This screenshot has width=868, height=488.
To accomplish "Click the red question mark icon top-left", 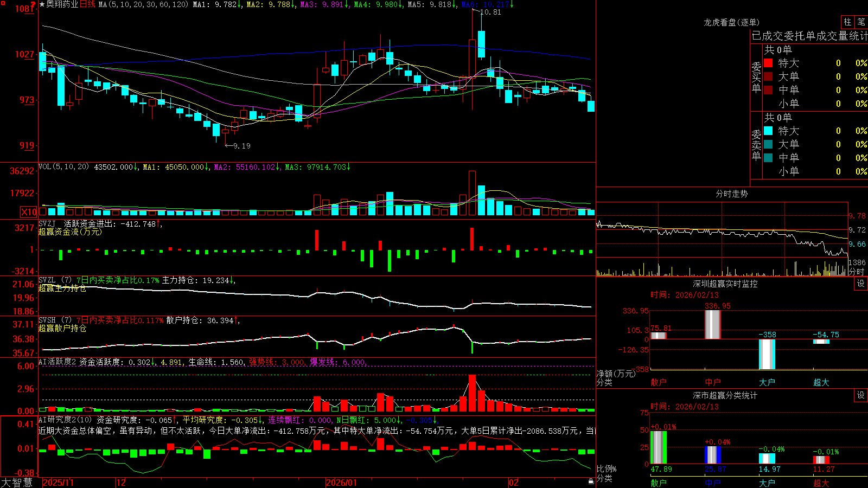I will point(33,4).
